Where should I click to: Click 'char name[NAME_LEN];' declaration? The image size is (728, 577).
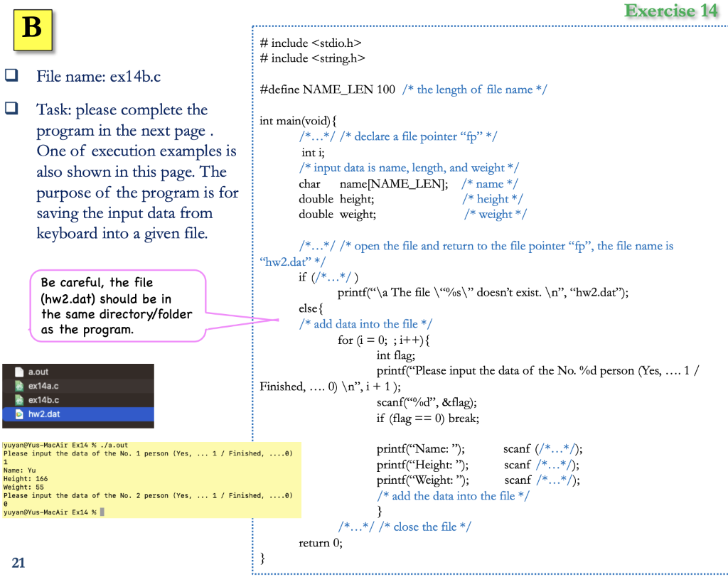(373, 184)
